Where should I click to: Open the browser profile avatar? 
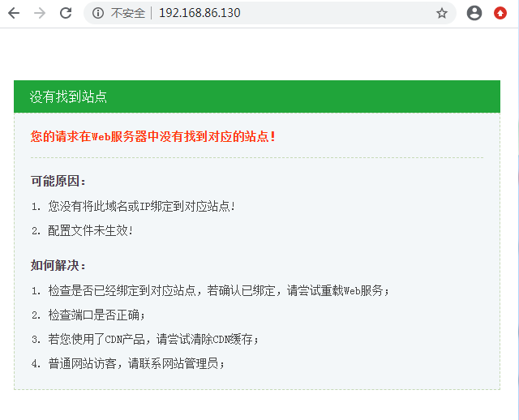pyautogui.click(x=474, y=13)
